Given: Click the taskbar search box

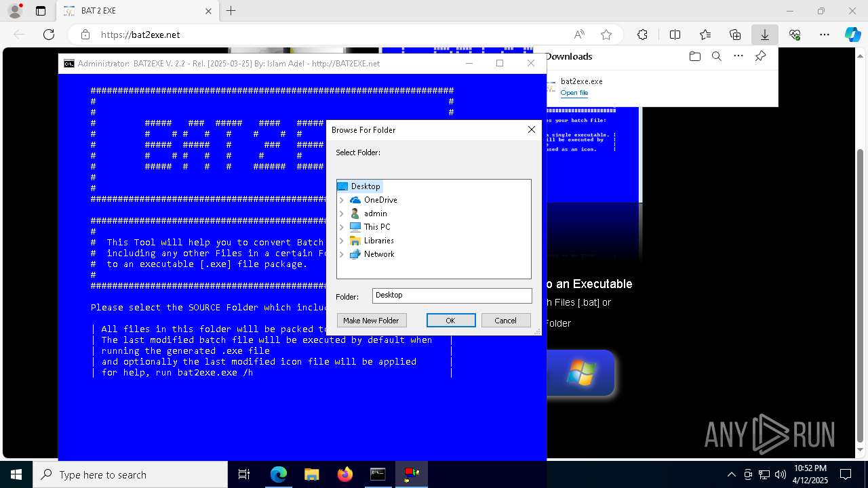Looking at the screenshot, I should pos(130,474).
